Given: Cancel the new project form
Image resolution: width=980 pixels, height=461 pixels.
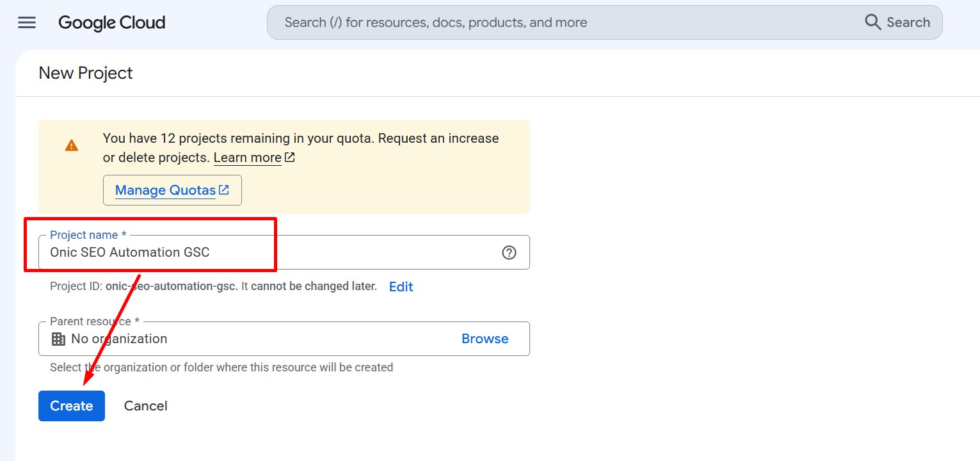Looking at the screenshot, I should [146, 406].
